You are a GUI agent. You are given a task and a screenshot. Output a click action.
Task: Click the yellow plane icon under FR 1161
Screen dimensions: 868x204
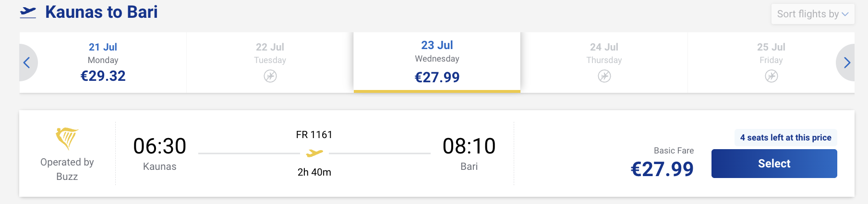click(314, 153)
